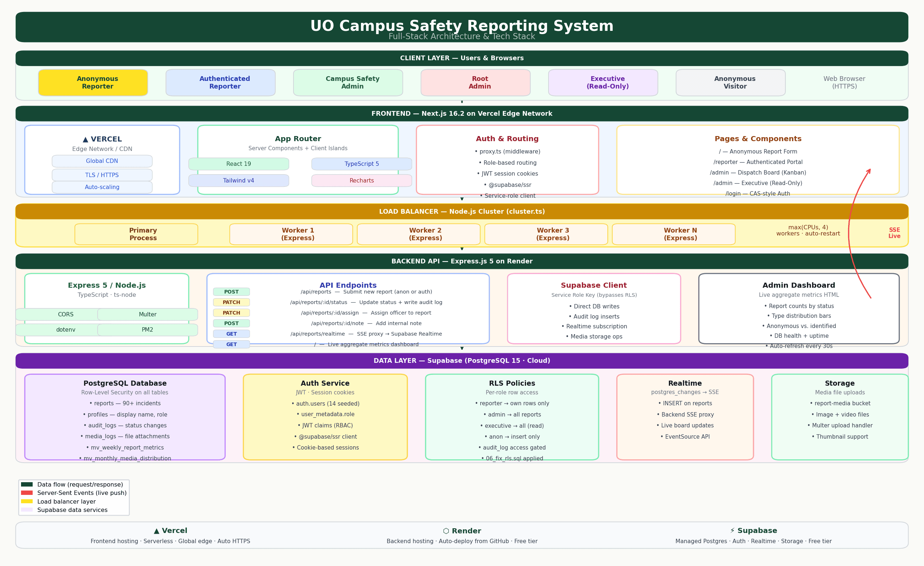Click the Primary Process box
This screenshot has height=566, width=924.
136,234
